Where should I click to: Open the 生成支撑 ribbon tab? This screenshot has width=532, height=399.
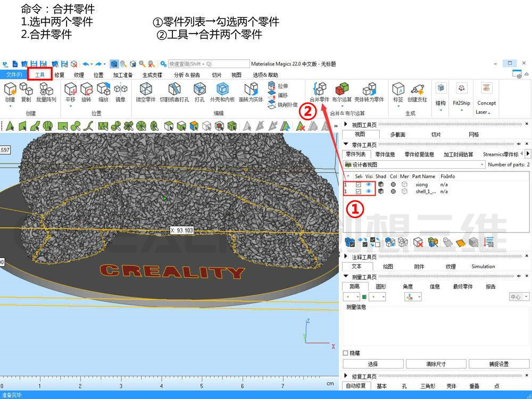click(152, 74)
